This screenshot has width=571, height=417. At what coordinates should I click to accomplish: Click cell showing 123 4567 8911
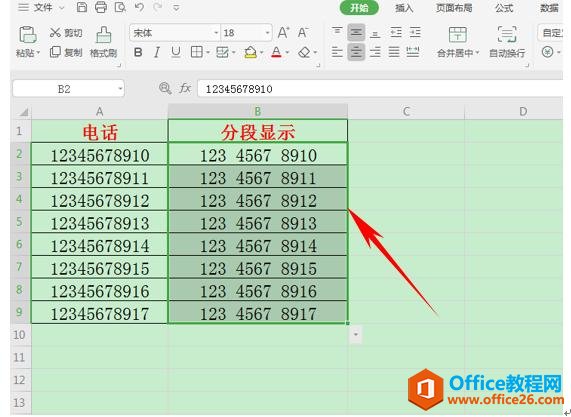click(258, 177)
